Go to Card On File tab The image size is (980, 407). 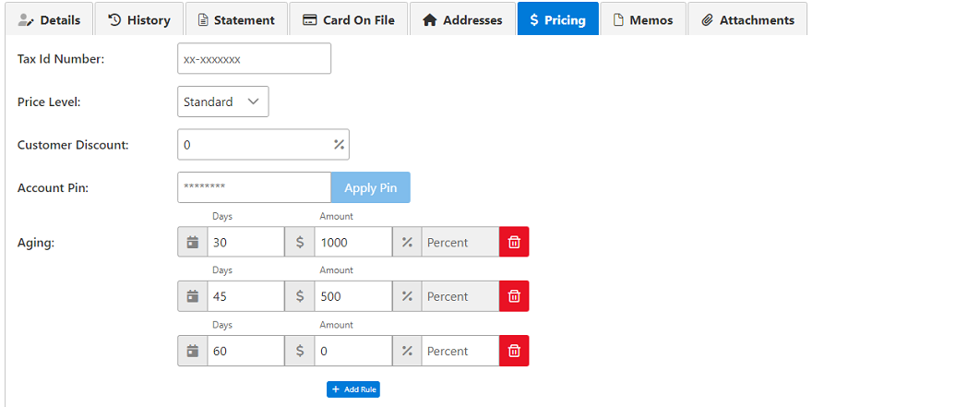click(x=348, y=19)
